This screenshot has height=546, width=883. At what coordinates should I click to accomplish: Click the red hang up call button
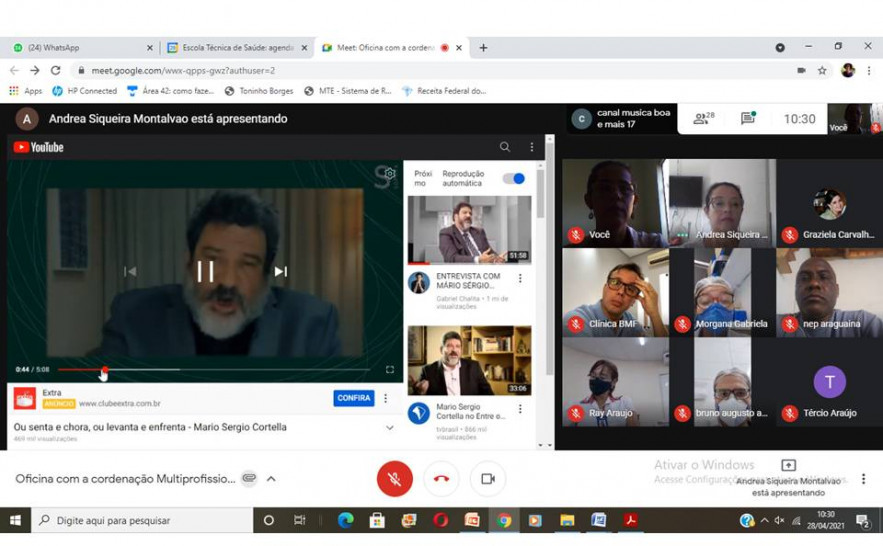(441, 479)
